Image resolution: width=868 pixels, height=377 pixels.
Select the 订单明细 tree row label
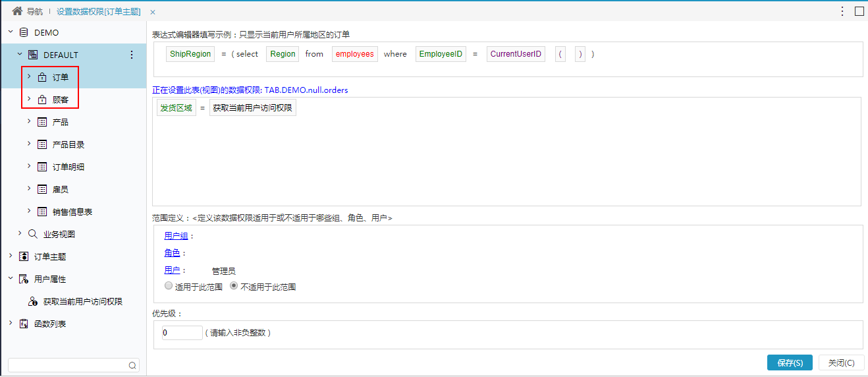tap(68, 167)
